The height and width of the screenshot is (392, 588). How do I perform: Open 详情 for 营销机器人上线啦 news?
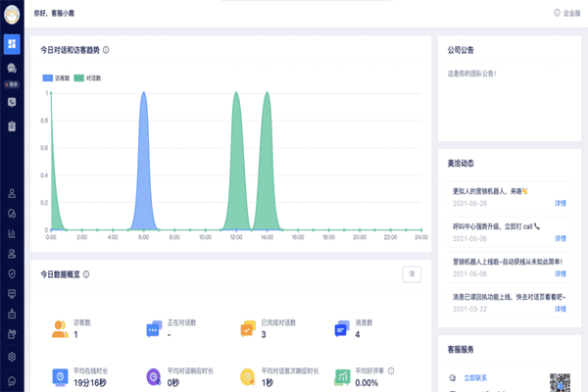(x=561, y=273)
